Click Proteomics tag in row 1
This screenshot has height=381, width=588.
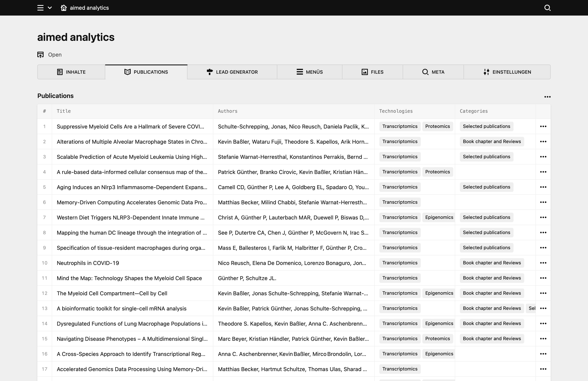point(437,126)
